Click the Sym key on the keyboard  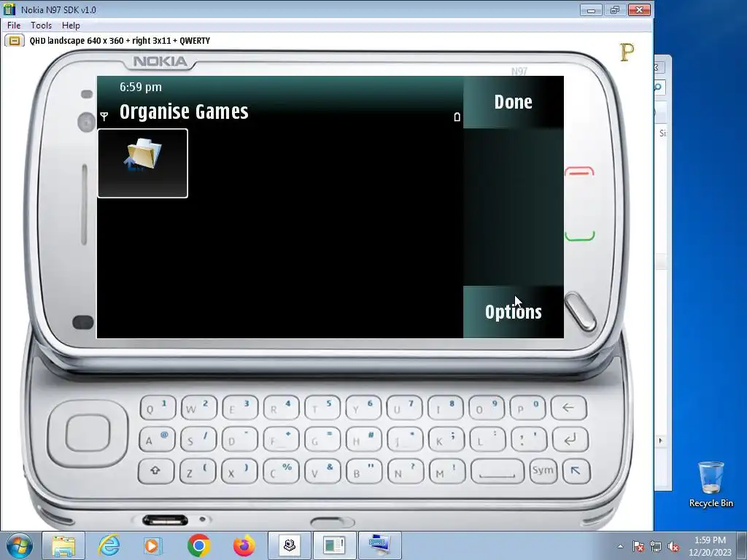point(543,471)
